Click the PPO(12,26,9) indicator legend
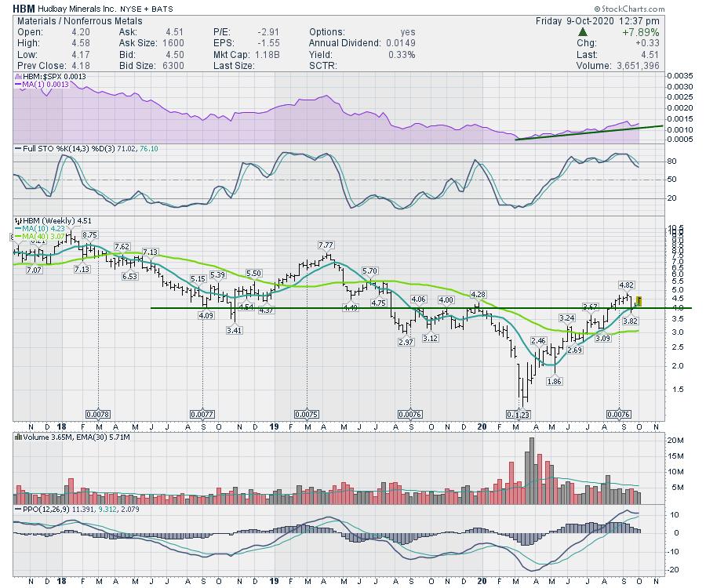Image resolution: width=706 pixels, height=588 pixels. (x=77, y=510)
